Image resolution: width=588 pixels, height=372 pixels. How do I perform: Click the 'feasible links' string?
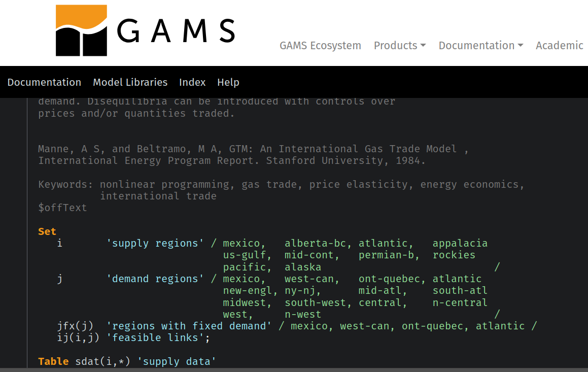click(x=155, y=338)
